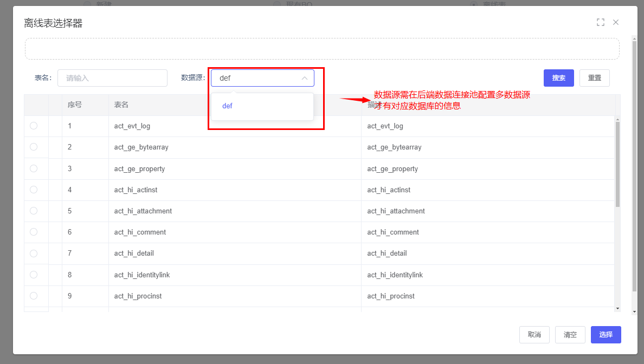Click the 清空 button

(x=570, y=335)
